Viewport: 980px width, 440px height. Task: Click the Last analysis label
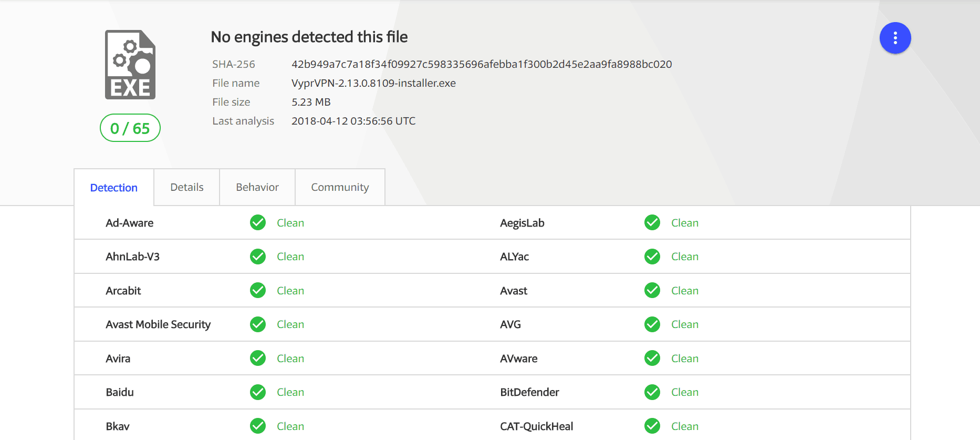click(243, 121)
